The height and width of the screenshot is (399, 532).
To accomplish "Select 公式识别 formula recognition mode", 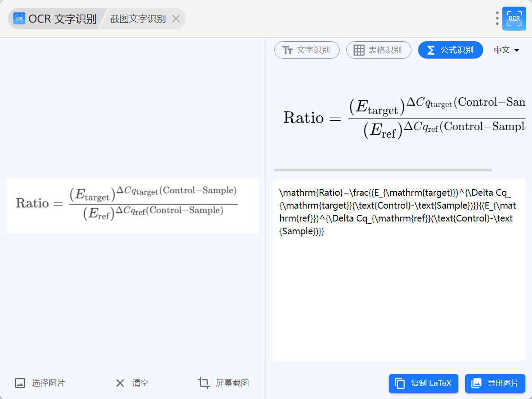I will 450,50.
